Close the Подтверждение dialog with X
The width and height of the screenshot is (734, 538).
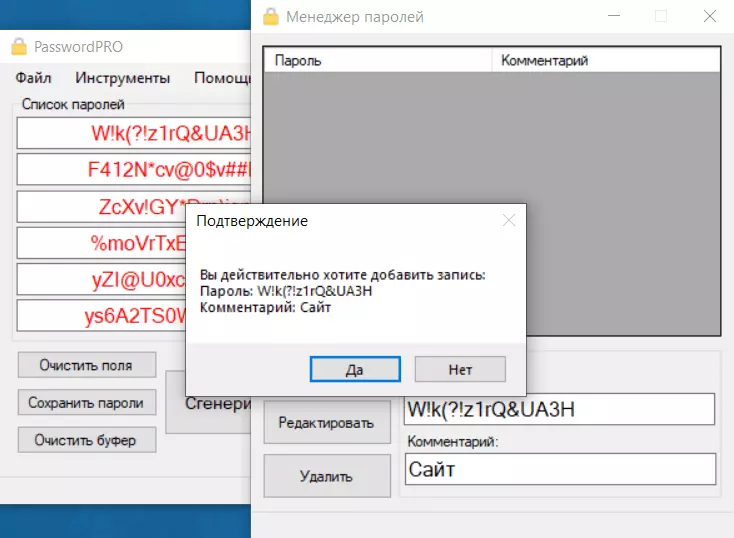(508, 220)
